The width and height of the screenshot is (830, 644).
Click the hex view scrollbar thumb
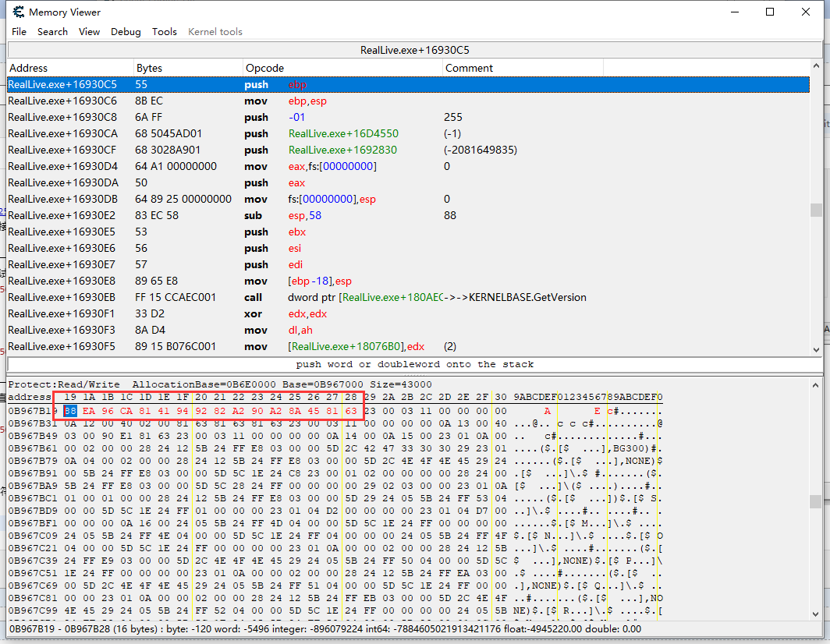tap(816, 501)
